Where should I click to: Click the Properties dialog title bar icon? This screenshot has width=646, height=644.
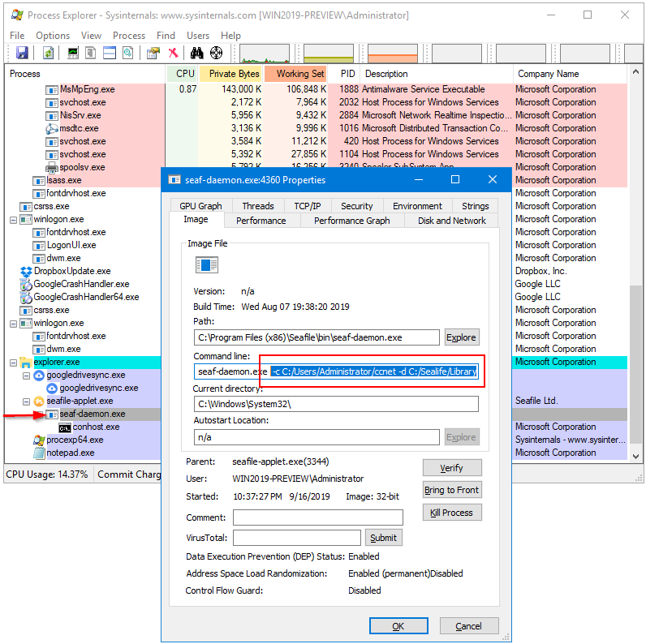174,179
